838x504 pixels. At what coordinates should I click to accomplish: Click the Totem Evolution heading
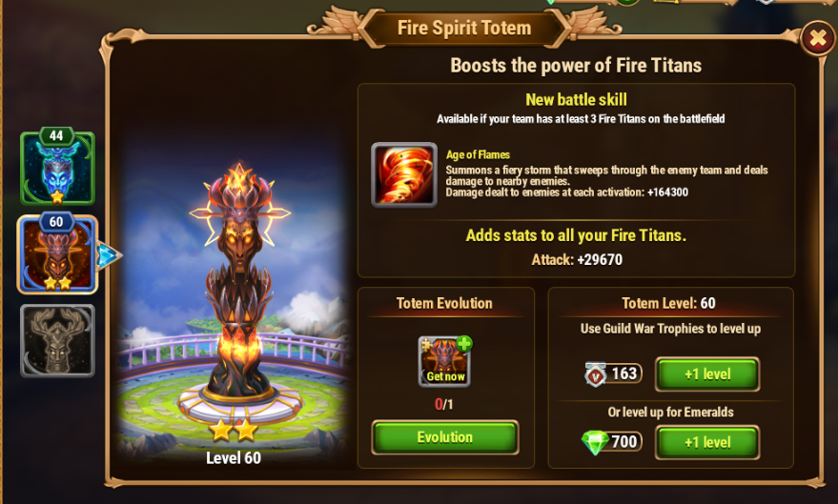[444, 303]
